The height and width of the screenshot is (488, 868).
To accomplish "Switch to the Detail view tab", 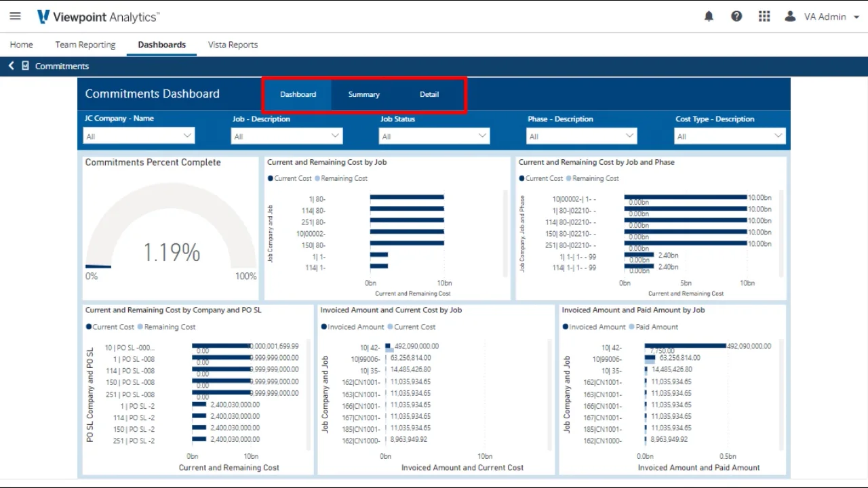I will tap(429, 94).
